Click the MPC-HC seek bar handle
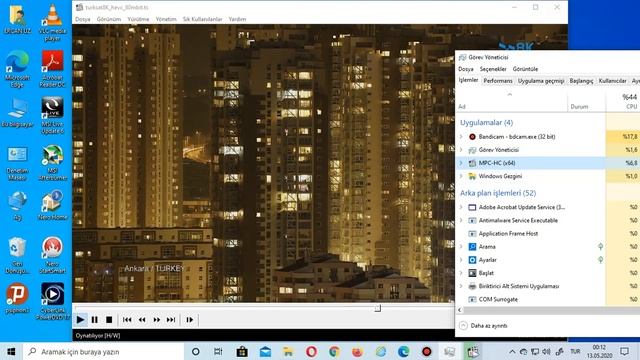Image resolution: width=640 pixels, height=360 pixels. 378,308
